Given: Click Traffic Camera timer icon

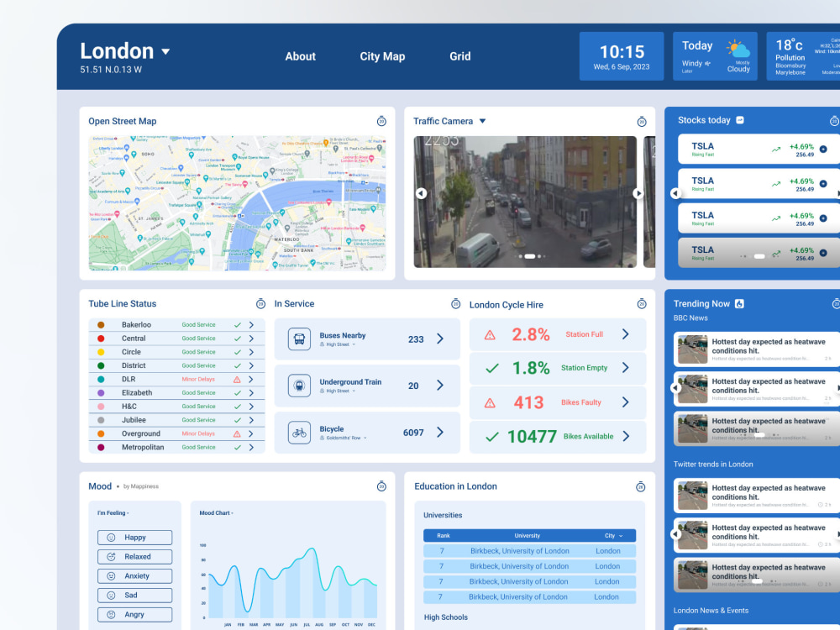Looking at the screenshot, I should click(x=641, y=122).
